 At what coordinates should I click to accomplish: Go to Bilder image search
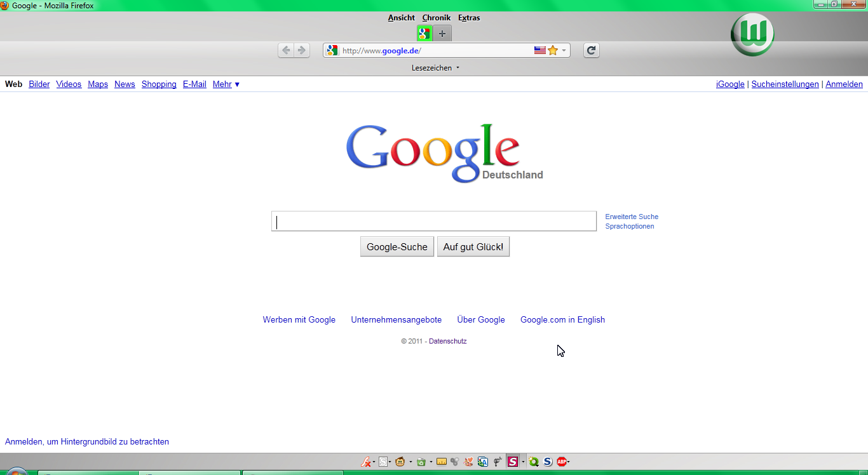tap(39, 84)
